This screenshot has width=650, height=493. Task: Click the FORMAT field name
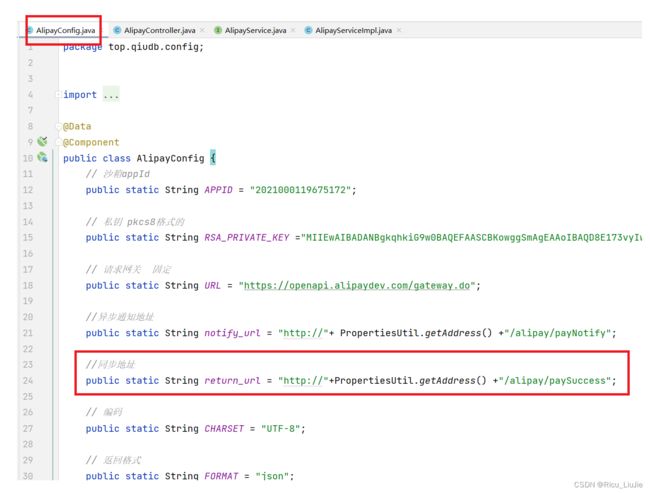click(x=221, y=476)
